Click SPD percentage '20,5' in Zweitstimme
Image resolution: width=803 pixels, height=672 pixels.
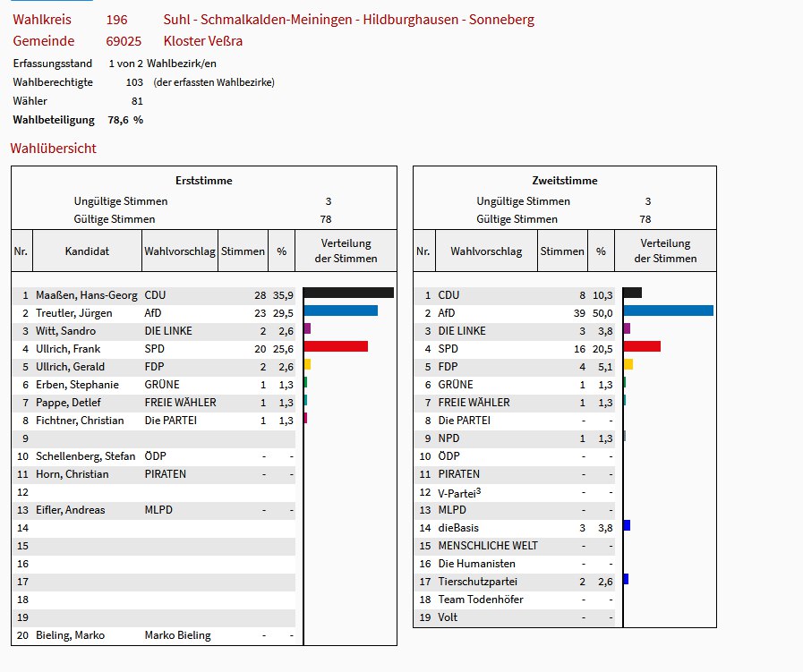tap(602, 349)
